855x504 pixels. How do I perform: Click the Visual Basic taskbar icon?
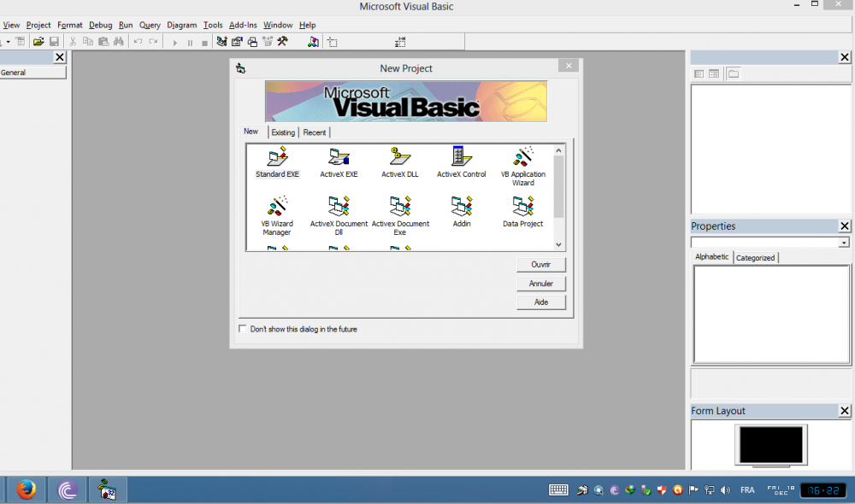107,489
